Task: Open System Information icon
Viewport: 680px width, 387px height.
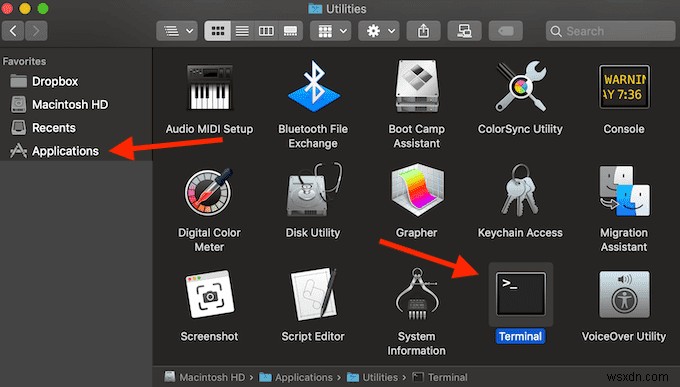Action: point(417,294)
